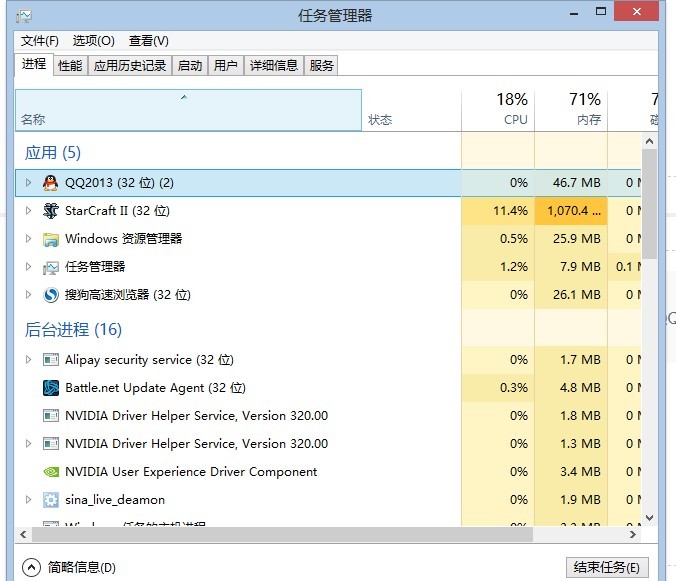Click the StarCraft II application icon

pyautogui.click(x=50, y=211)
